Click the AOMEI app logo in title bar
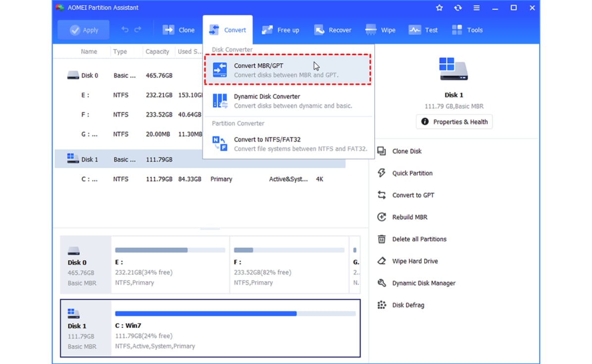Image resolution: width=592 pixels, height=364 pixels. pyautogui.click(x=60, y=7)
